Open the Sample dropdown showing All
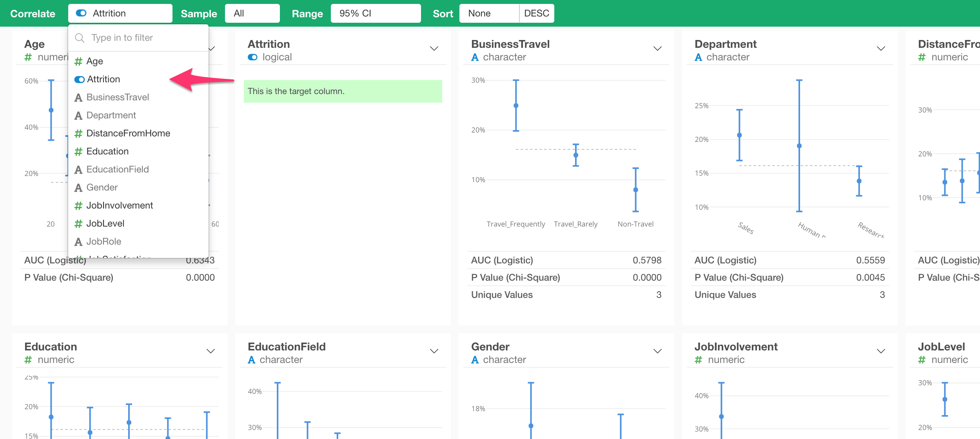The image size is (980, 439). (252, 13)
